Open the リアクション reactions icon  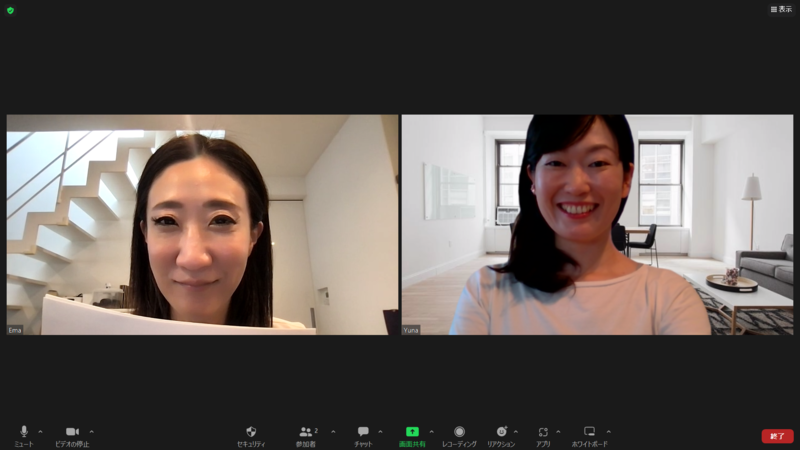pyautogui.click(x=501, y=432)
